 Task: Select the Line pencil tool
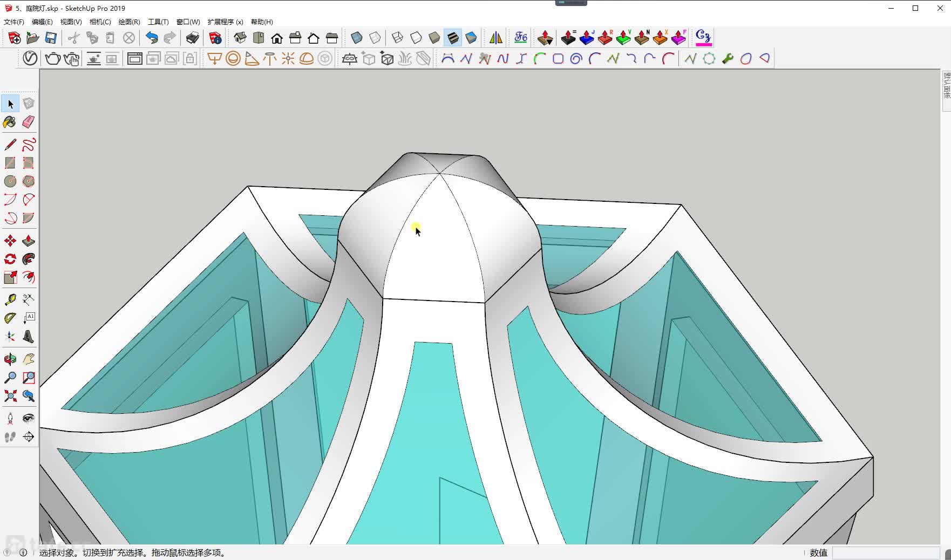(x=10, y=145)
